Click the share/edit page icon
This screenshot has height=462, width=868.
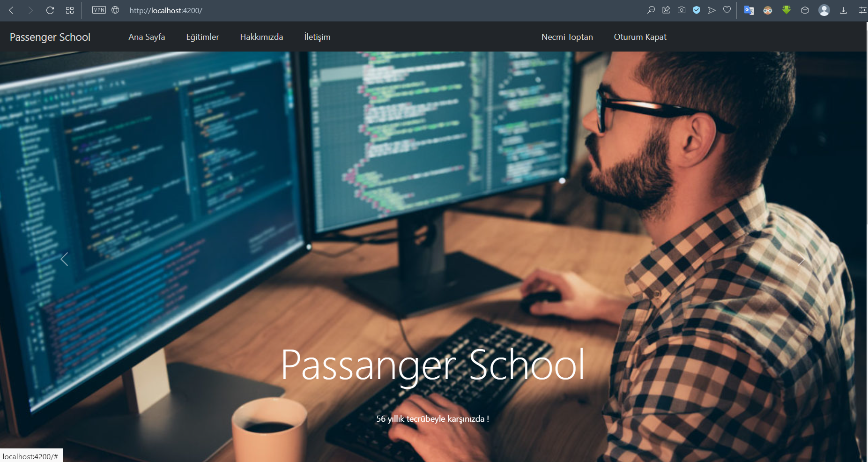(666, 10)
